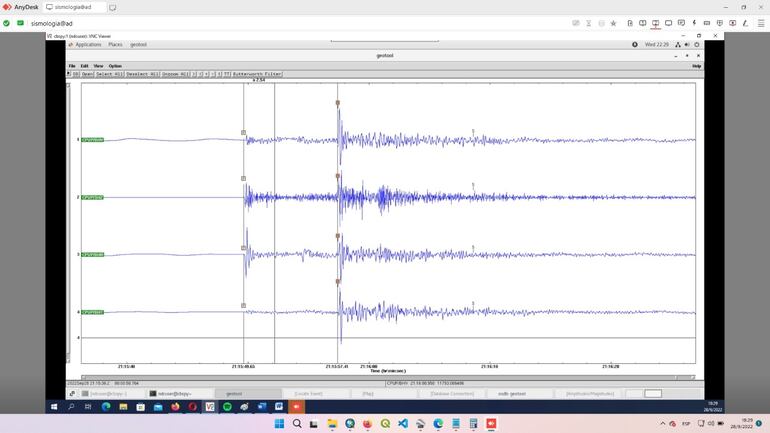The width and height of the screenshot is (770, 433).
Task: Click the host Windows 11 Start icon
Action: 280,424
